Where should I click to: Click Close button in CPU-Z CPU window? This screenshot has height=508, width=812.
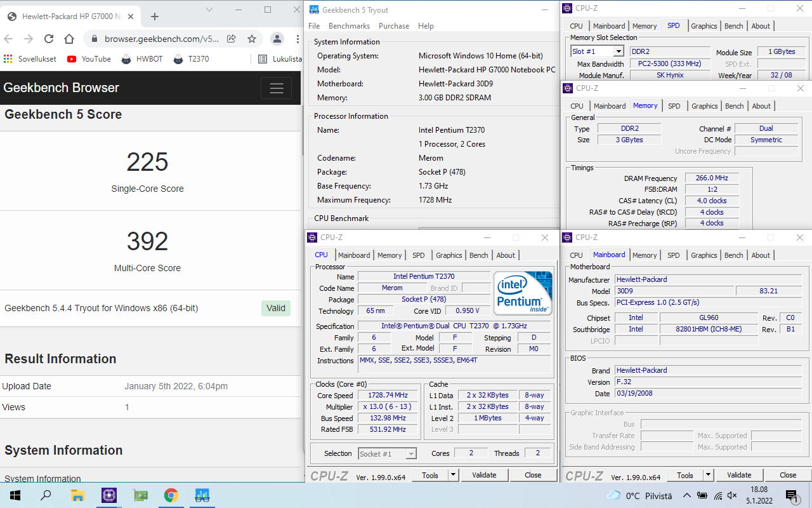534,475
